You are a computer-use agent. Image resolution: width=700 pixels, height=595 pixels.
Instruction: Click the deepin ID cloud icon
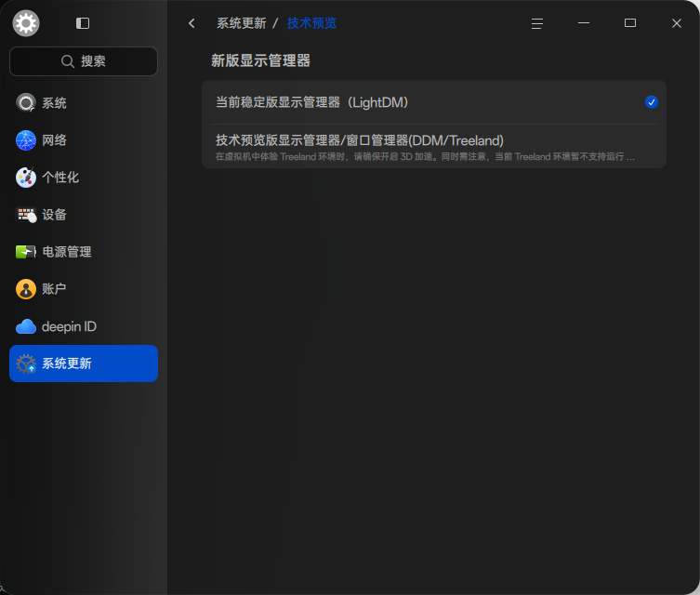click(x=26, y=326)
